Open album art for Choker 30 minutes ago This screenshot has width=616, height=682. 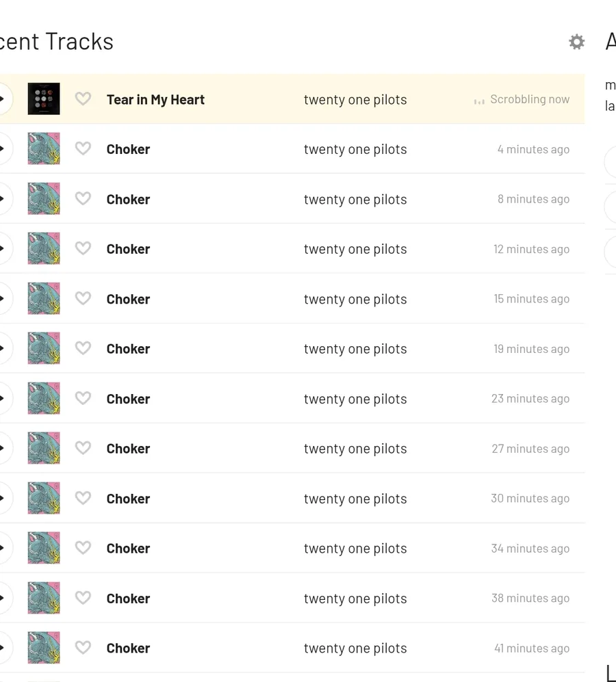pyautogui.click(x=44, y=497)
